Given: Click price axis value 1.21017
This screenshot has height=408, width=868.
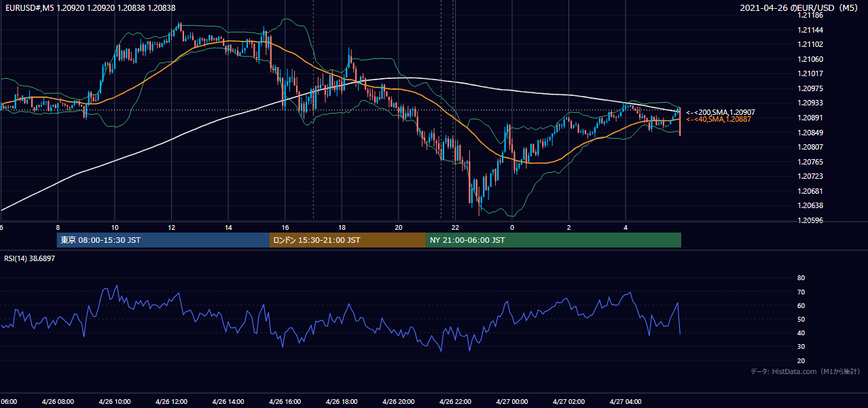Looking at the screenshot, I should click(x=811, y=73).
